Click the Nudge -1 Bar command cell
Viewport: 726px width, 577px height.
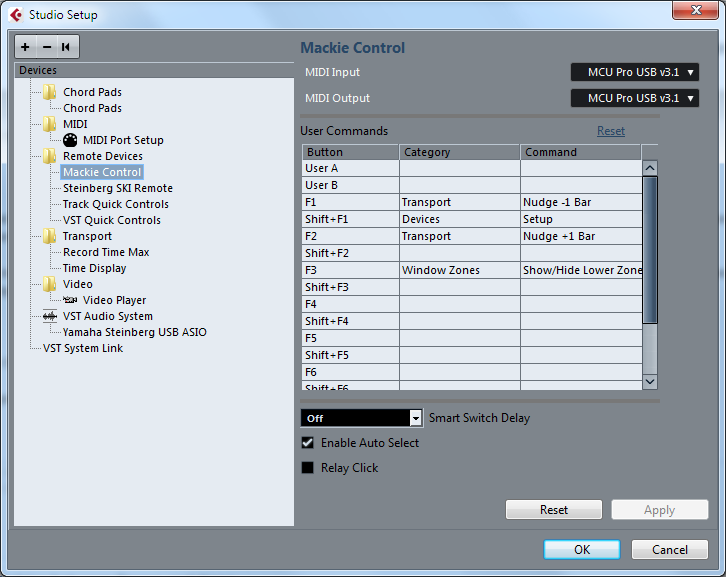click(581, 202)
